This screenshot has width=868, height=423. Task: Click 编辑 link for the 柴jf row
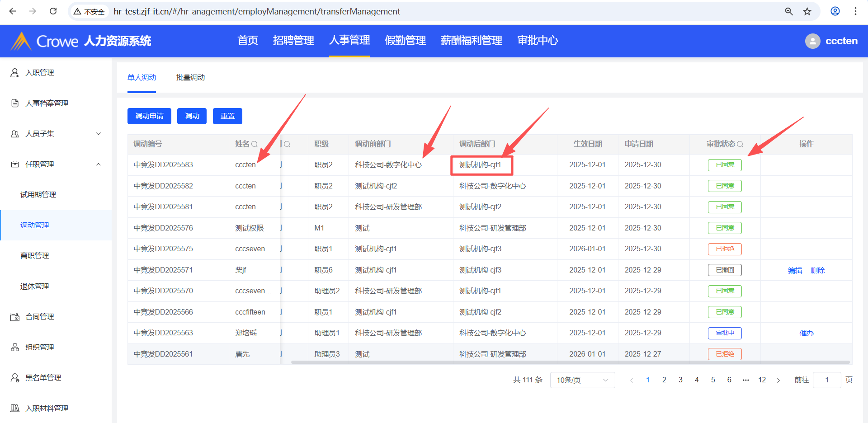795,270
